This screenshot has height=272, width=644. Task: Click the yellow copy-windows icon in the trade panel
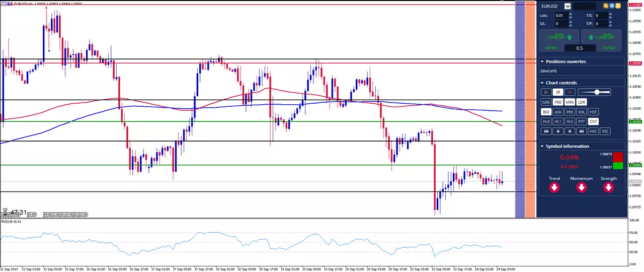[x=606, y=6]
